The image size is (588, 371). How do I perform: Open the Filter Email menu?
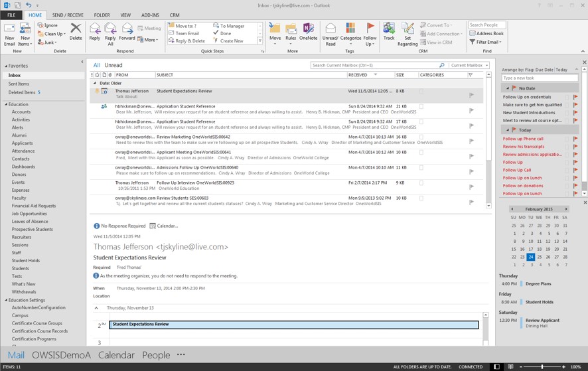click(485, 42)
